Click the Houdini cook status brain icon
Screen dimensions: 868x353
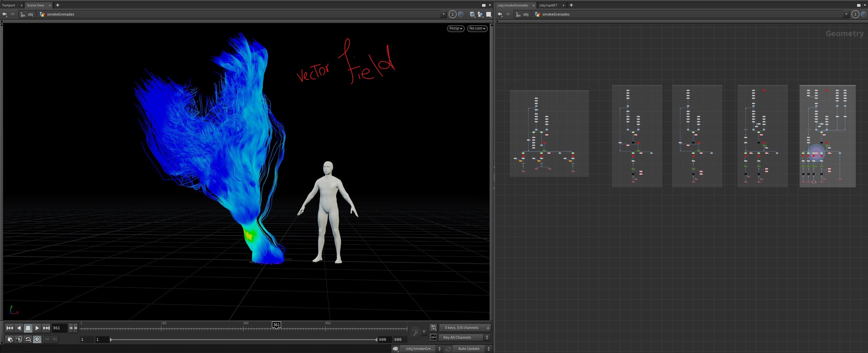395,349
